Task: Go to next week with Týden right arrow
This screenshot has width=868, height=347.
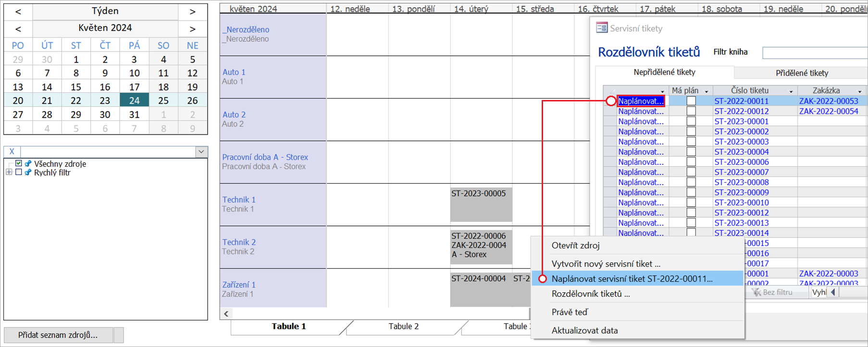Action: coord(192,12)
